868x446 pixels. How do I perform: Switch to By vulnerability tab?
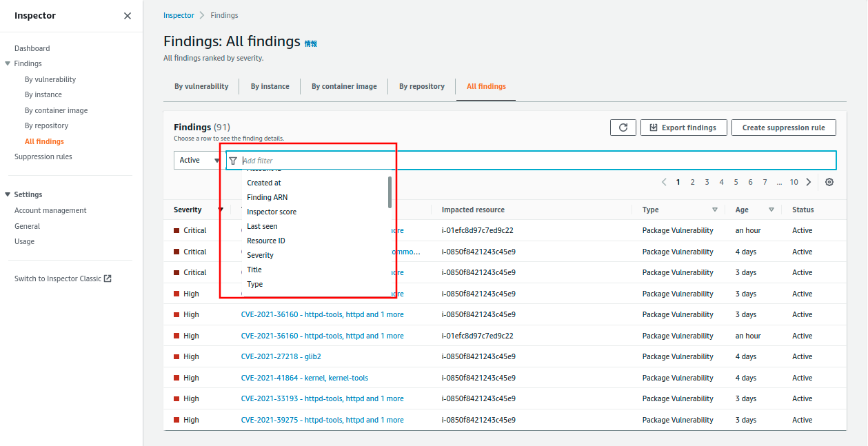point(201,86)
